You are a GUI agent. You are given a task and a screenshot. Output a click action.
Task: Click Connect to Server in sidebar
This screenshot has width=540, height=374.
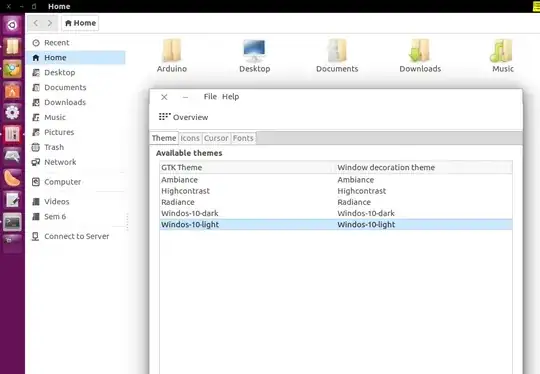point(76,236)
